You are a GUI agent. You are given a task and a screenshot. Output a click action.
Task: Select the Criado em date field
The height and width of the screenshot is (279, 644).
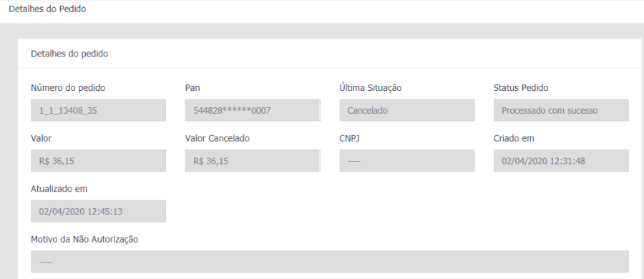561,161
